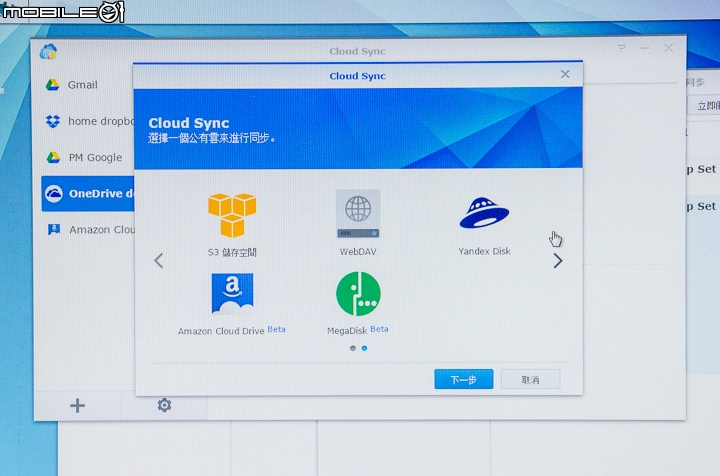Image resolution: width=720 pixels, height=476 pixels.
Task: Switch to first page indicator dot
Action: pyautogui.click(x=353, y=348)
